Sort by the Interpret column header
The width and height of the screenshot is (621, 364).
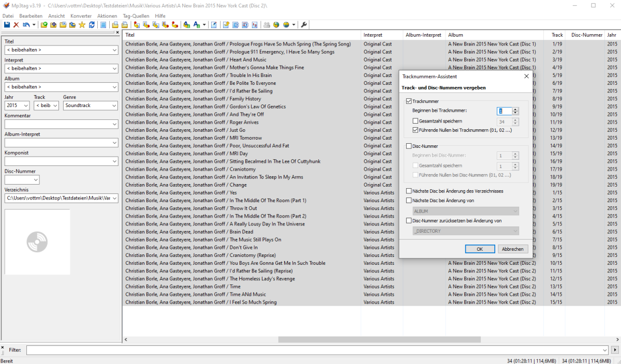click(381, 35)
